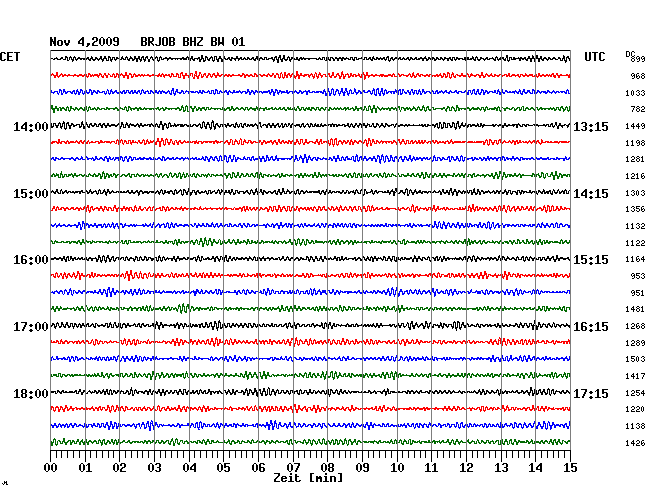Click the DC value 782
This screenshot has width=650, height=494.
pos(638,109)
